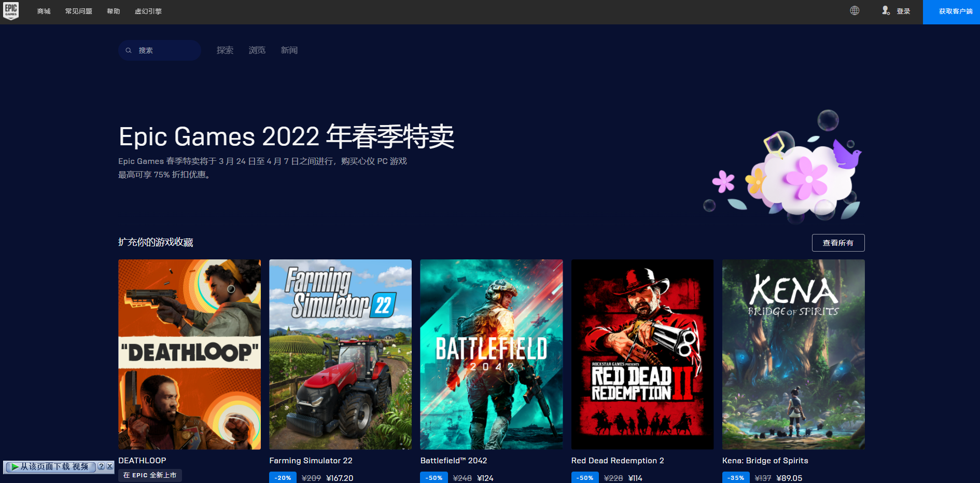The image size is (980, 483).
Task: Click the 获取客户端 button
Action: tap(951, 12)
